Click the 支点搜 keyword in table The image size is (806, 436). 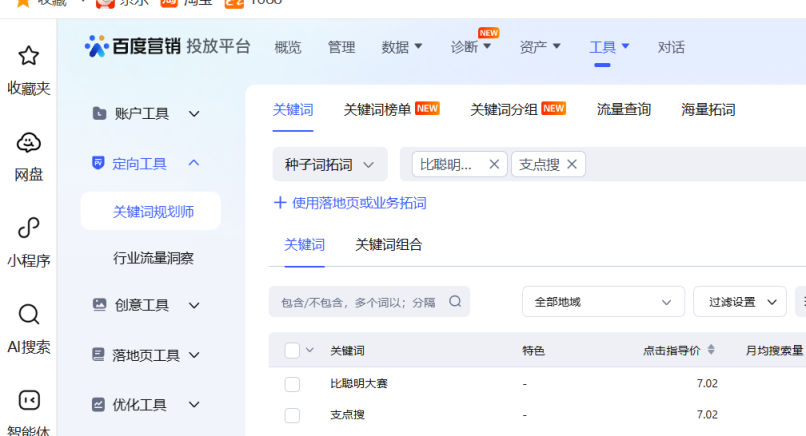pos(347,414)
